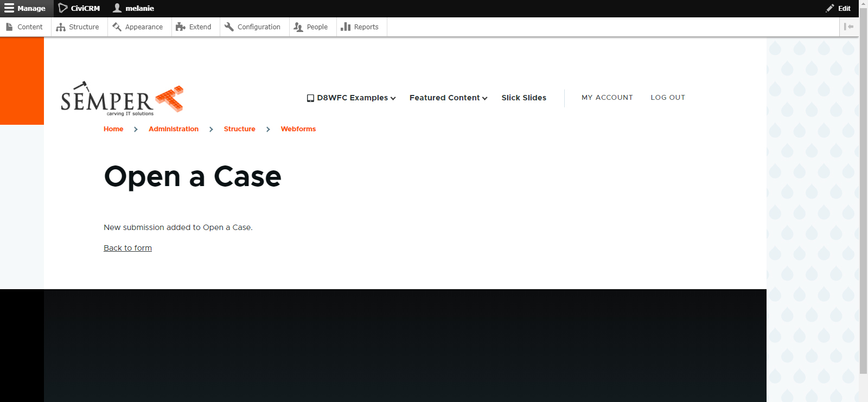Image resolution: width=868 pixels, height=402 pixels.
Task: Open the People admin menu
Action: point(312,27)
